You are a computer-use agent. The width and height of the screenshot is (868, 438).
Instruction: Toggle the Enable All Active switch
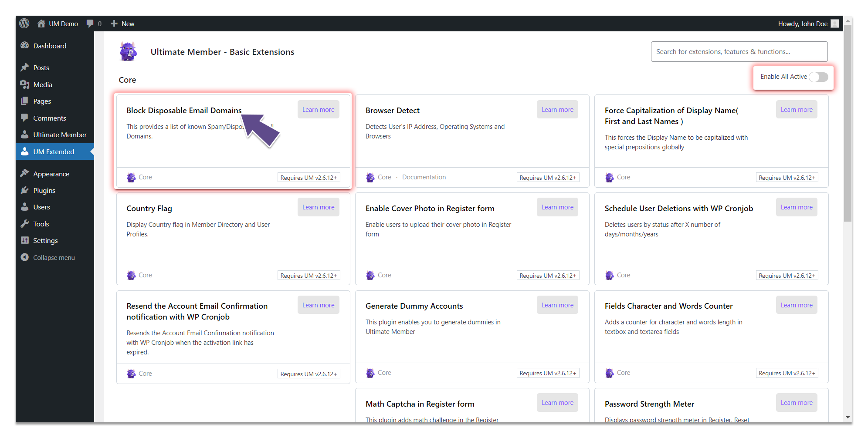[x=818, y=77]
